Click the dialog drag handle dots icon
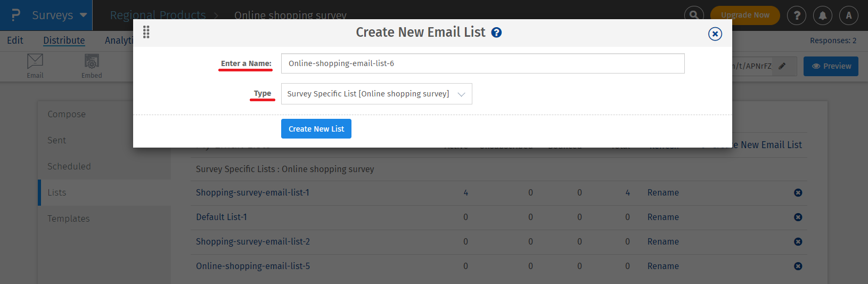This screenshot has height=284, width=868. pos(146,33)
